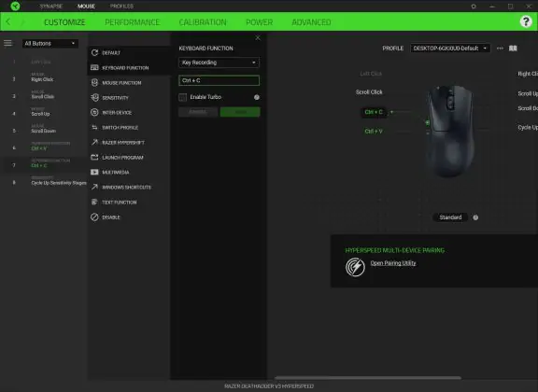The image size is (538, 392).
Task: Select button 5 Scroll Down in the list
Action: click(x=44, y=130)
